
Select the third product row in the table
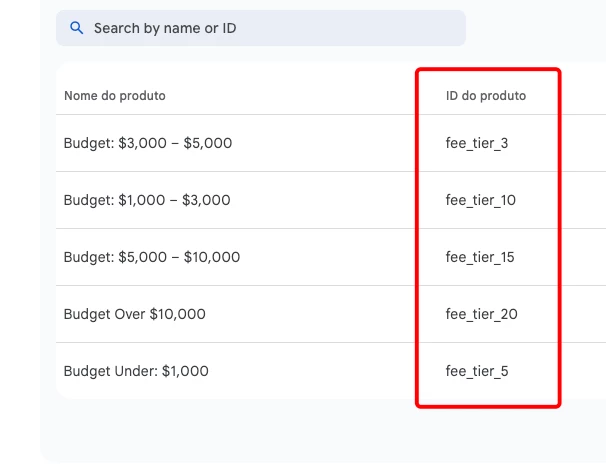click(330, 257)
